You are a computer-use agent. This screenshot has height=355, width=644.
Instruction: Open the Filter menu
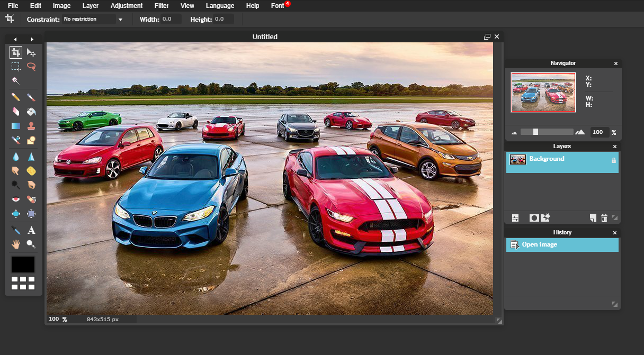(x=162, y=6)
